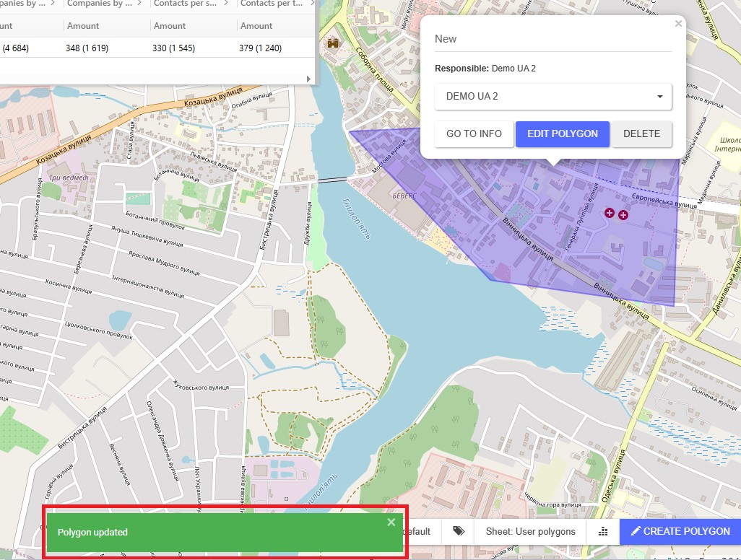The width and height of the screenshot is (741, 560).
Task: Click the CREATE POLYGON button
Action: point(680,531)
